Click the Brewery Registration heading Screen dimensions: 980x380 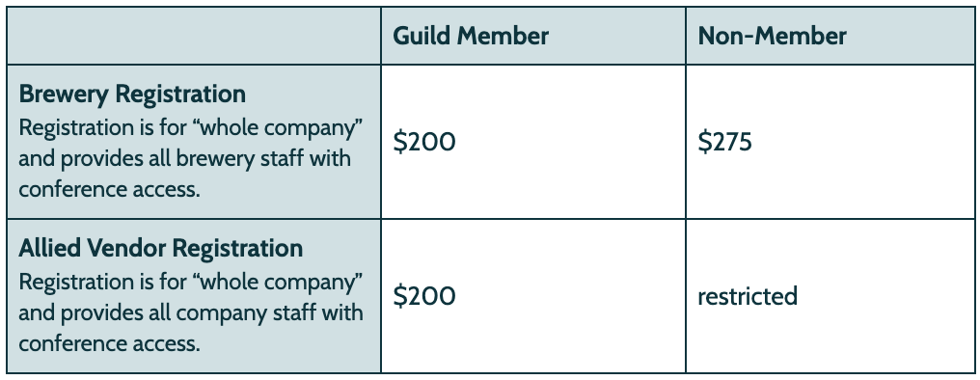click(132, 94)
